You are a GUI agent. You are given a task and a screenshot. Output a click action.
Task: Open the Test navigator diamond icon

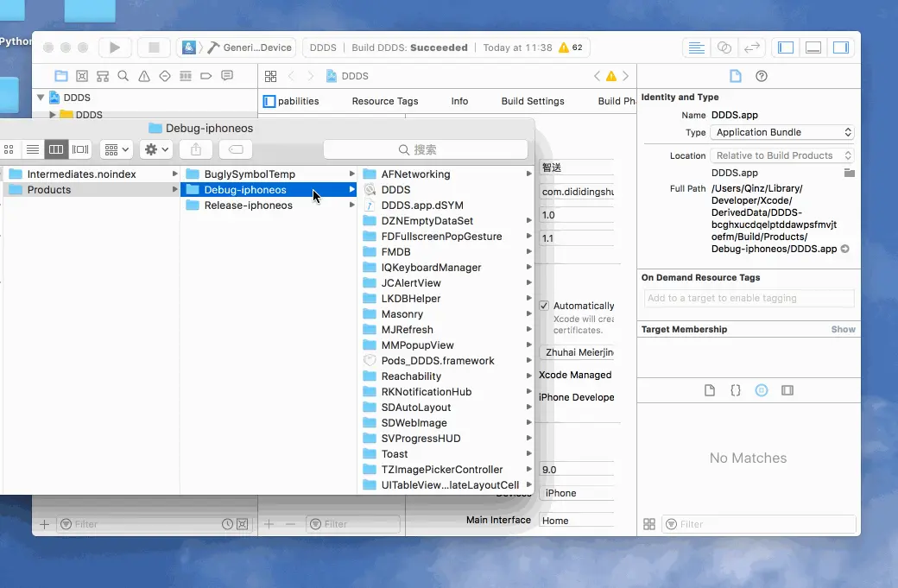pyautogui.click(x=164, y=76)
